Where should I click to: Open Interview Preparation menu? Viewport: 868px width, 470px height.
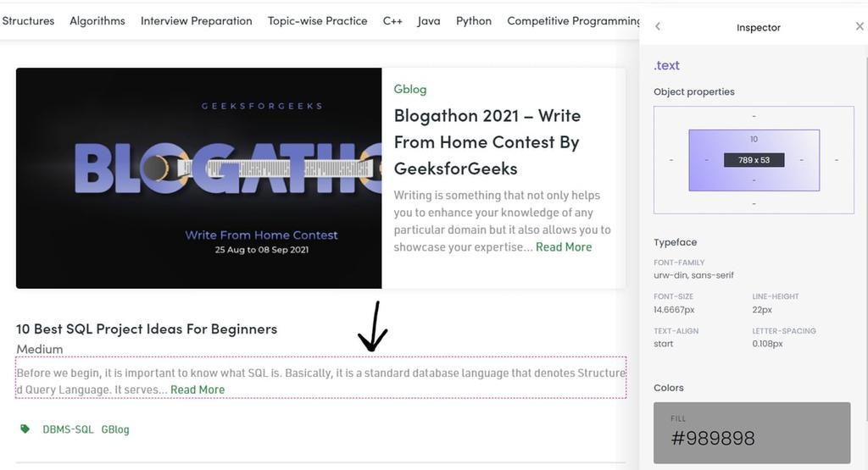[197, 21]
